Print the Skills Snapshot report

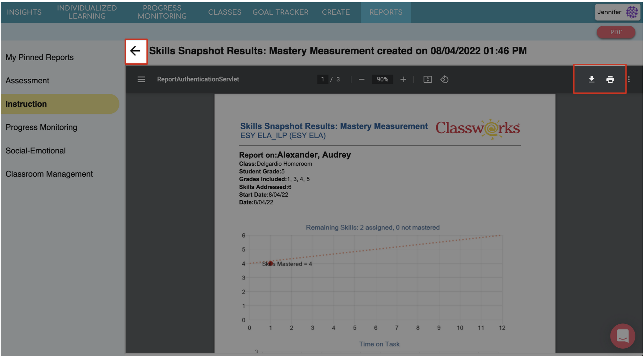(x=610, y=79)
